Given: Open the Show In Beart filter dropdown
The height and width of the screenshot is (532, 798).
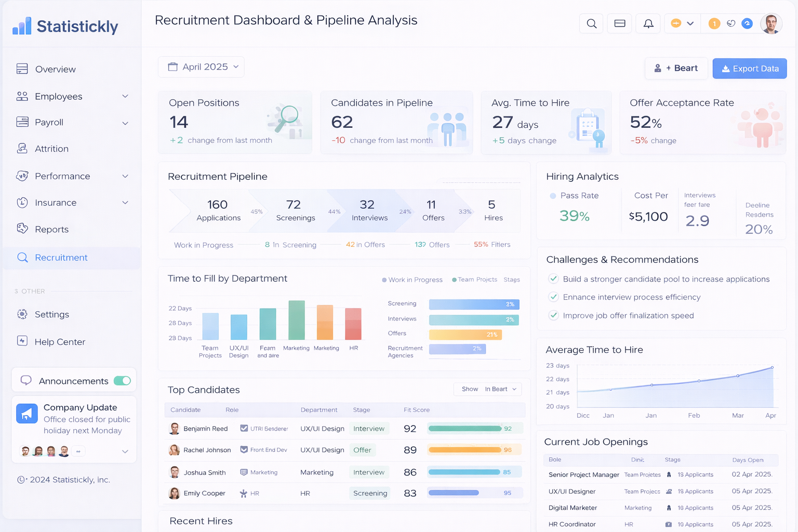Looking at the screenshot, I should [x=488, y=389].
